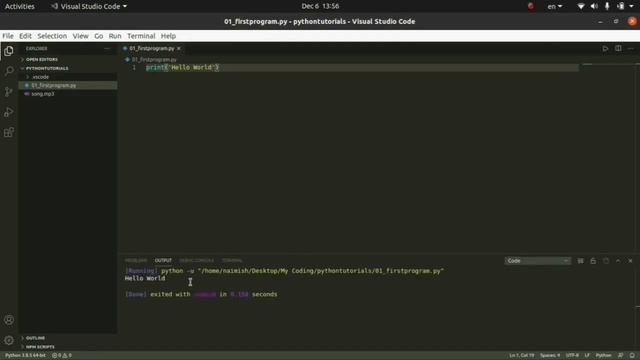The height and width of the screenshot is (360, 640).
Task: Select 01_firstprogram.py in the explorer tree
Action: point(68,85)
